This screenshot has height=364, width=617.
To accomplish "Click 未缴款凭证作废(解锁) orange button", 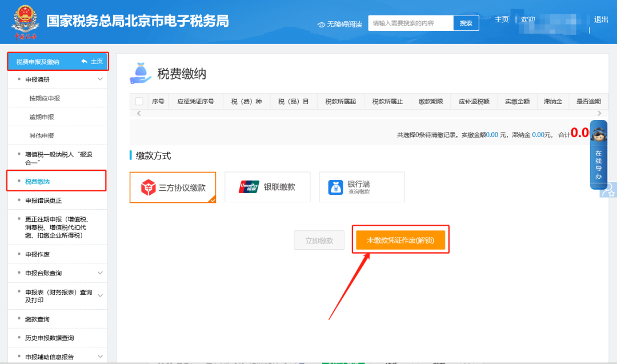I will coord(400,240).
